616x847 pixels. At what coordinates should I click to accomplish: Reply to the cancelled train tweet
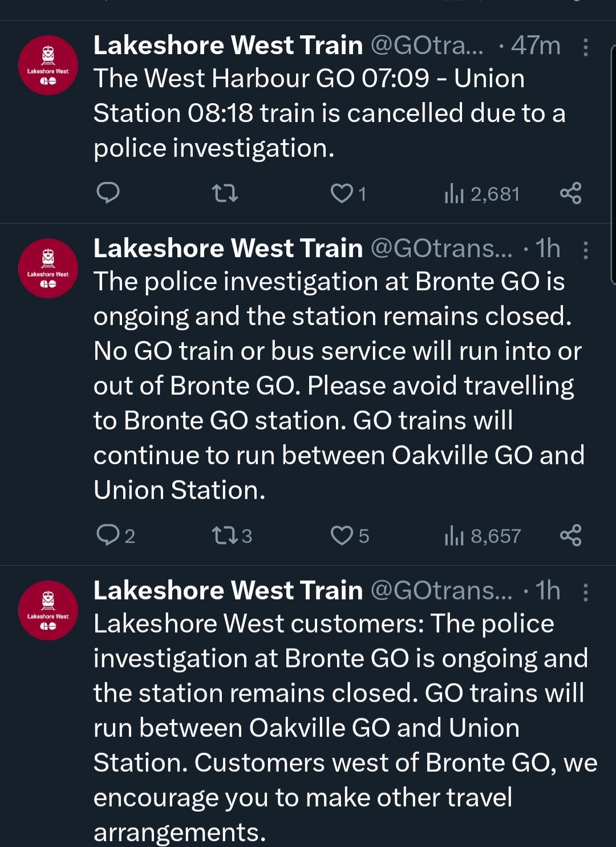tap(108, 193)
